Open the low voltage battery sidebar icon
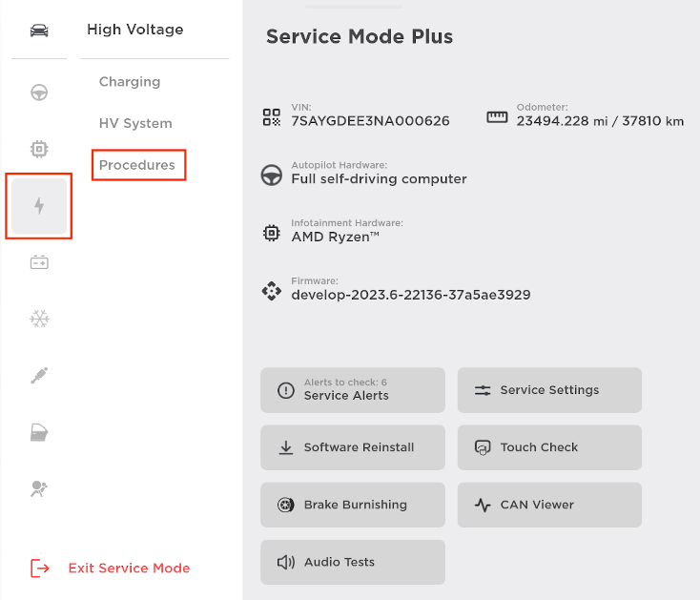This screenshot has height=600, width=700. click(39, 262)
